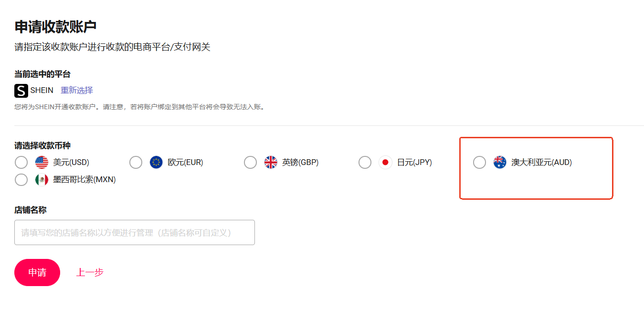Choose the 墨西哥比索(MXN) radio button
Image resolution: width=644 pixels, height=329 pixels.
pyautogui.click(x=21, y=180)
